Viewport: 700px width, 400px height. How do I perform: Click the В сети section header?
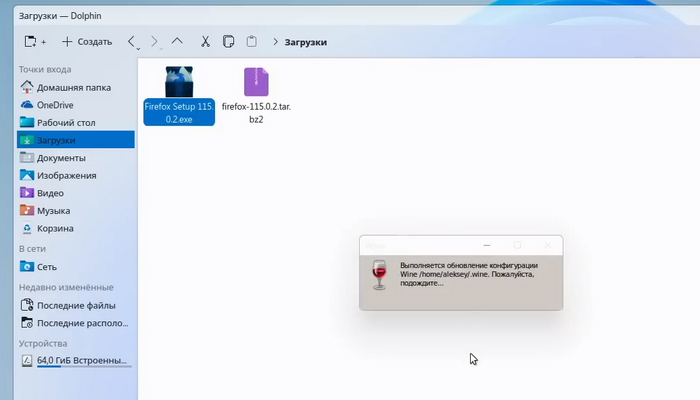(32, 249)
